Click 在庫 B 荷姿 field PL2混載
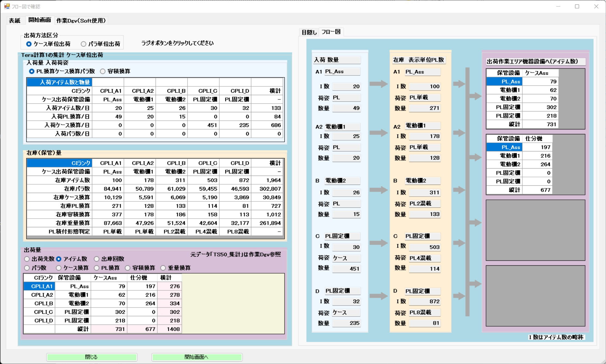Image resolution: width=606 pixels, height=364 pixels. [x=424, y=204]
